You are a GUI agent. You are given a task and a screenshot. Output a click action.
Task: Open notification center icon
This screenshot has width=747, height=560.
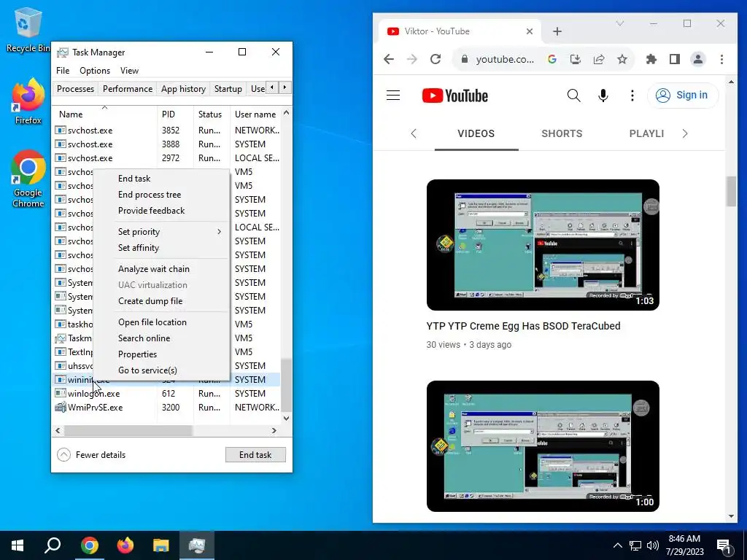pos(724,545)
